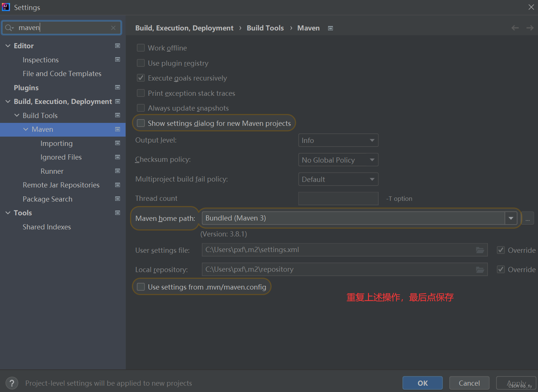The width and height of the screenshot is (538, 392).
Task: Collapse the Maven tree node
Action: 26,129
